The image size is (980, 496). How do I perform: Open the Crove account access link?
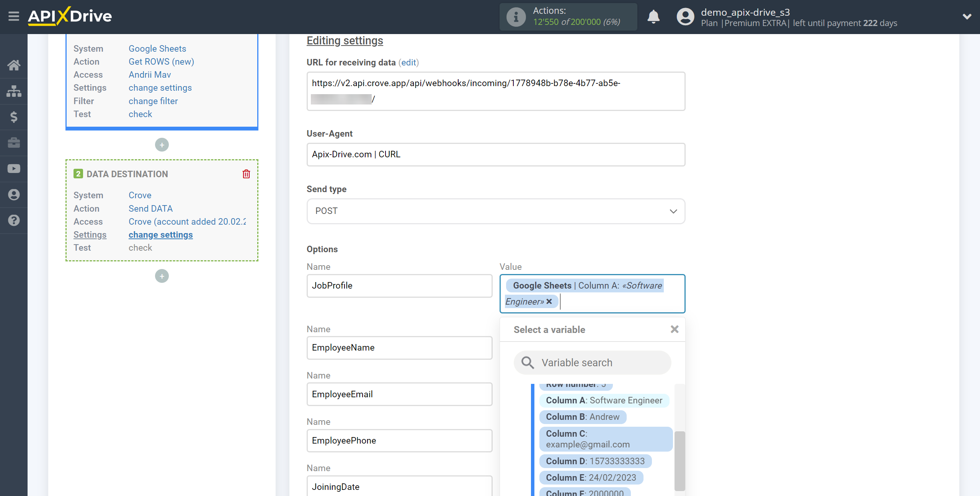click(187, 222)
